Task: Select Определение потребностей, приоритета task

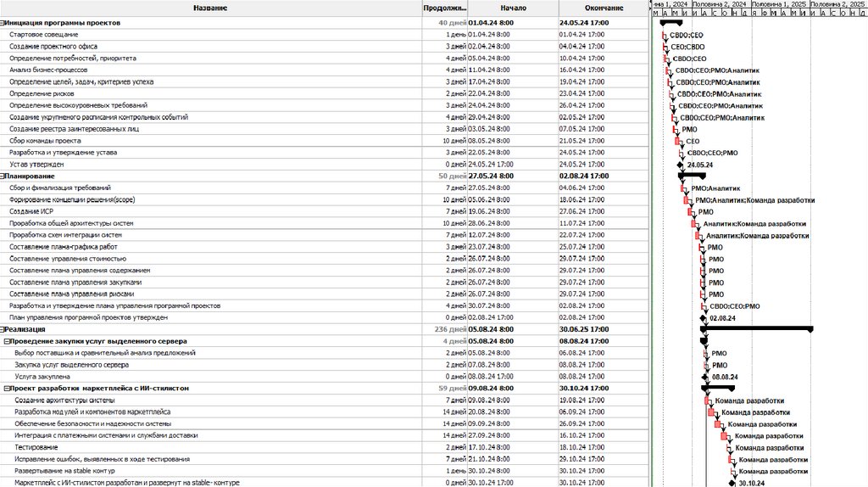Action: [73, 59]
